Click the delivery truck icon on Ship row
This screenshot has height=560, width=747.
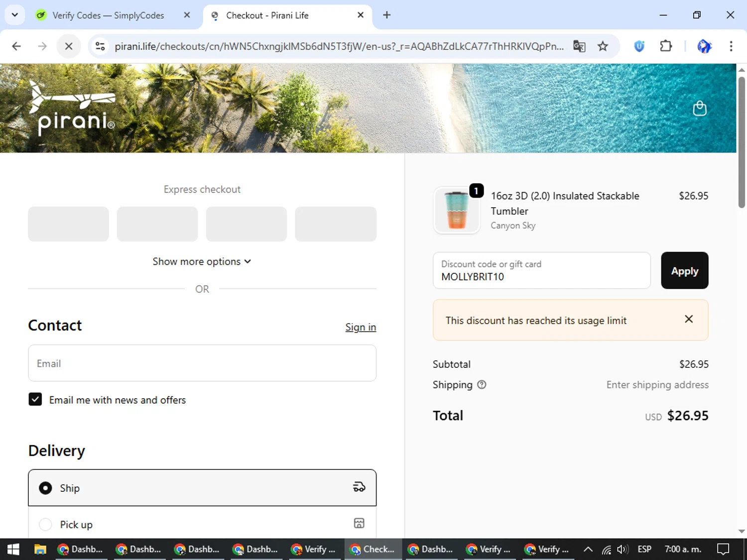pyautogui.click(x=359, y=487)
